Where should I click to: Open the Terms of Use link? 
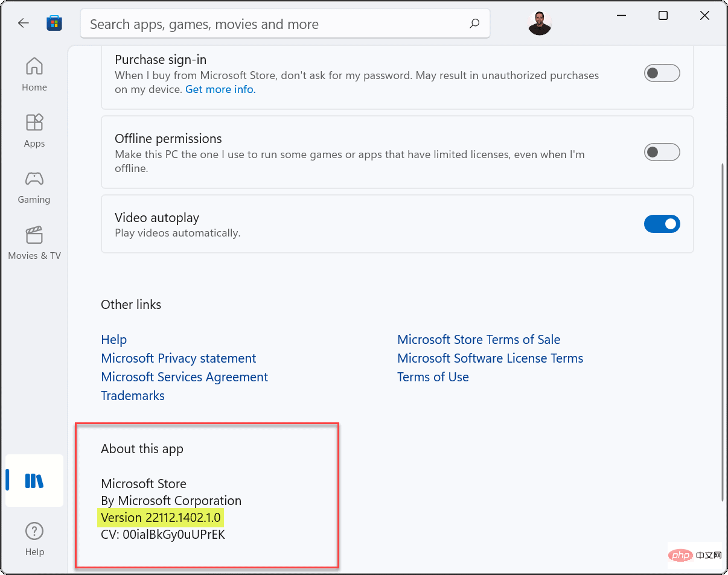[x=433, y=377]
